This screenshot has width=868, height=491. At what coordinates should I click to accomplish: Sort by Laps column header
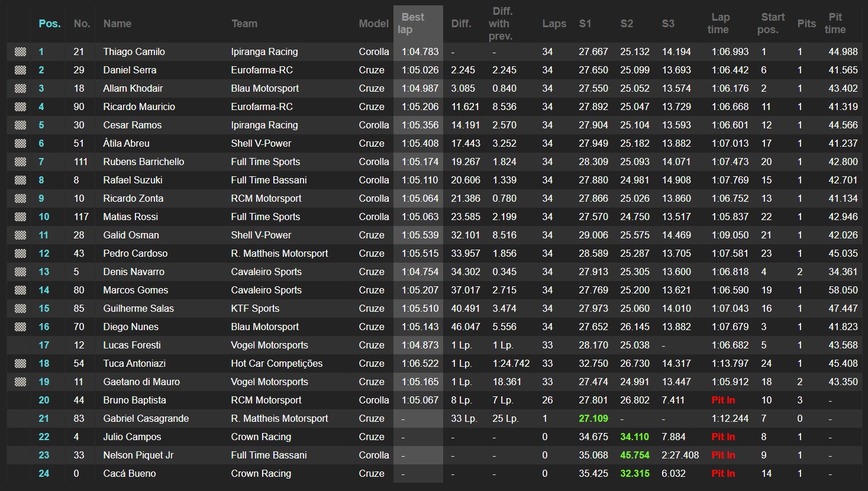[554, 24]
